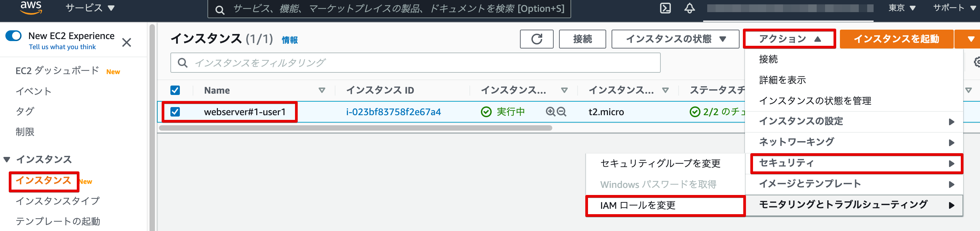The width and height of the screenshot is (980, 231).
Task: Click the 接続 toolbar button
Action: (x=583, y=39)
